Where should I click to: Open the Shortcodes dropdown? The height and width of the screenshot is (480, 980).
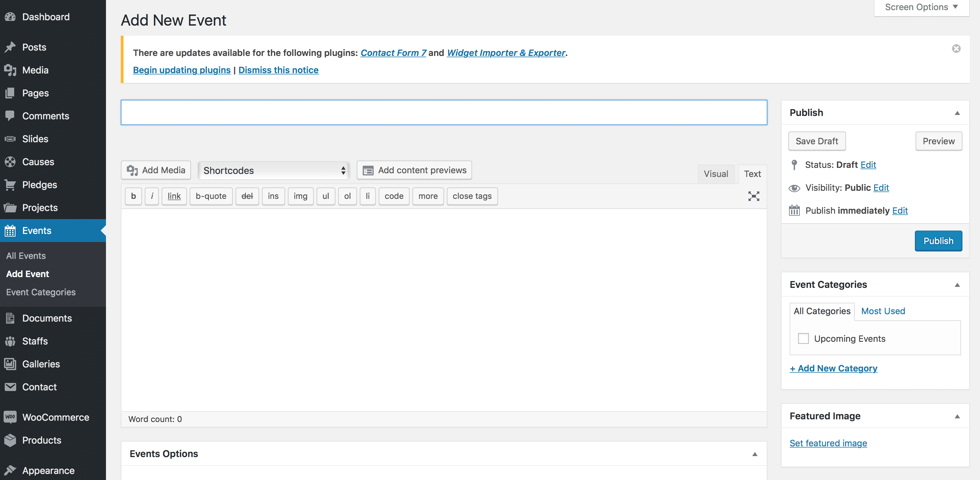tap(274, 170)
